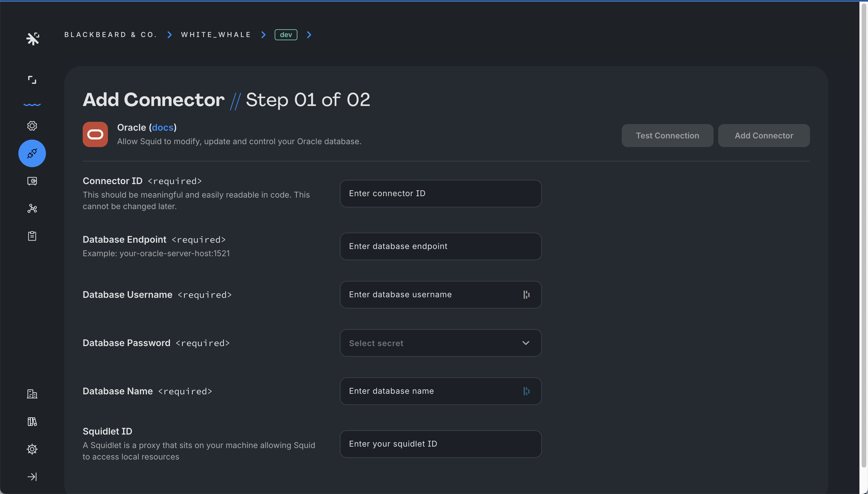This screenshot has width=868, height=494.
Task: Click the "Database Name" label
Action: point(118,391)
